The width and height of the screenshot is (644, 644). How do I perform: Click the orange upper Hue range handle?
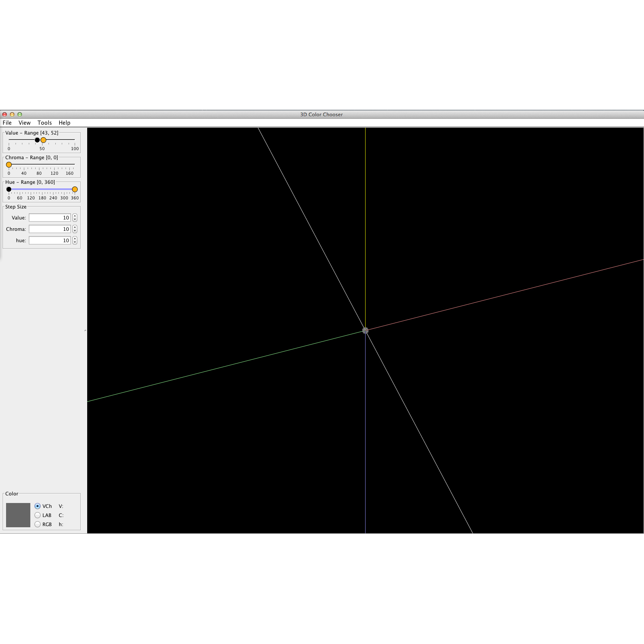pyautogui.click(x=75, y=189)
